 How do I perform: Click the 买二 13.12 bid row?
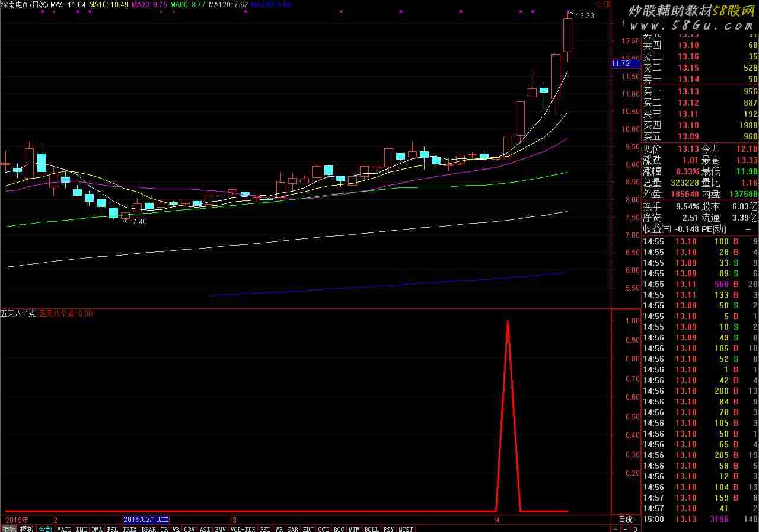point(700,103)
